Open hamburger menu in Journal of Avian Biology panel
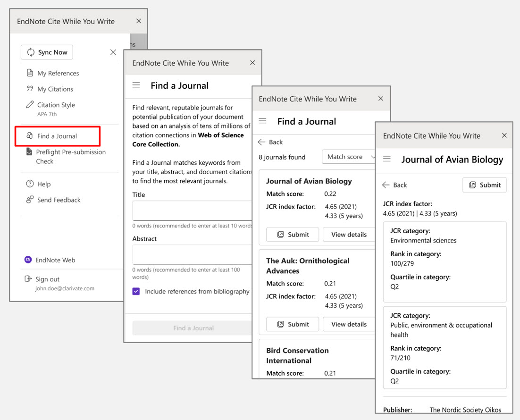This screenshot has width=520, height=420. tap(387, 160)
